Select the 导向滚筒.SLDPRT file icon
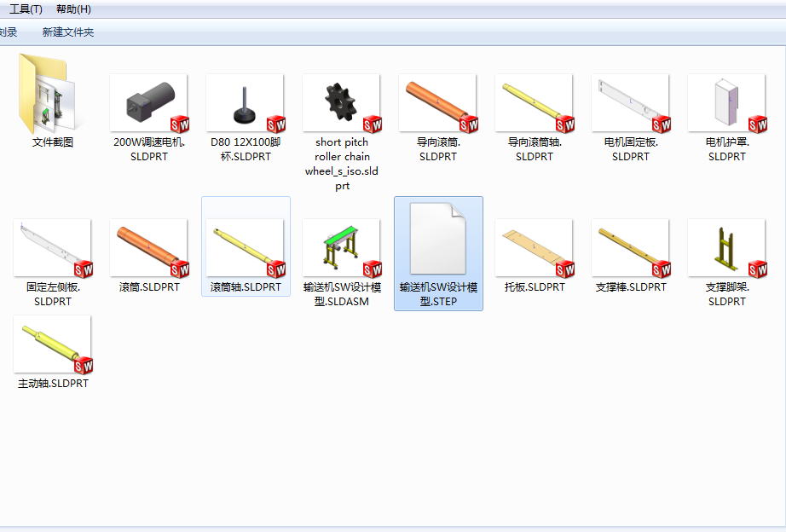 coord(437,103)
